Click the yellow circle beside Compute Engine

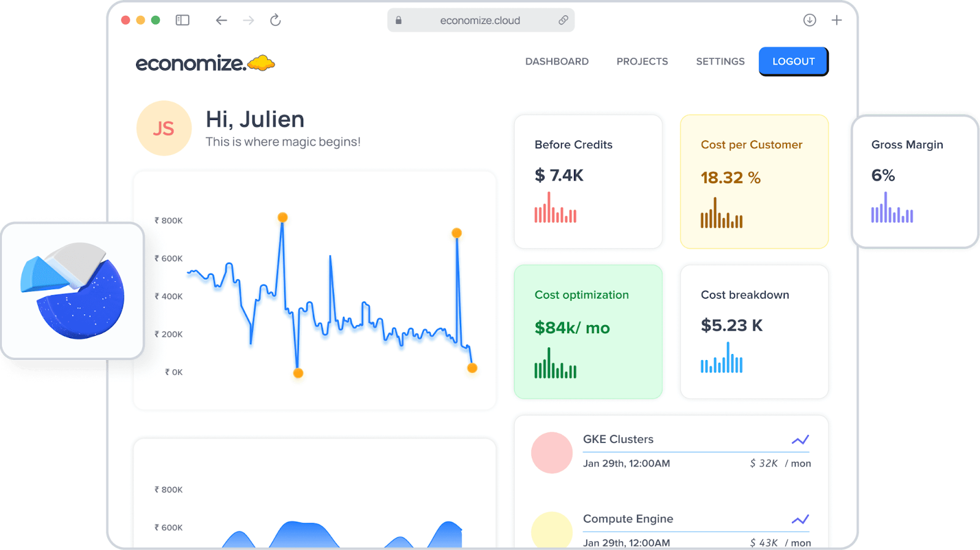click(x=552, y=530)
